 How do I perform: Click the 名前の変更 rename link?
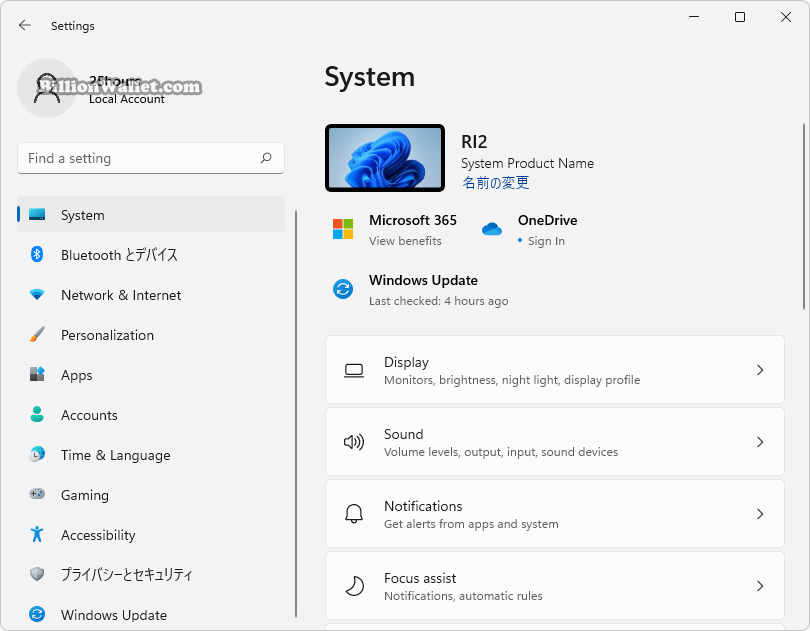pyautogui.click(x=495, y=182)
